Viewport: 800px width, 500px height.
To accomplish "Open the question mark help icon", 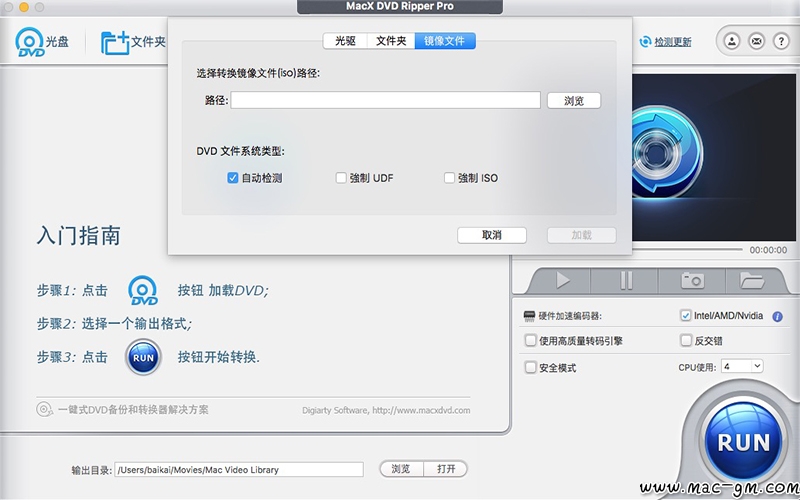I will coord(781,41).
